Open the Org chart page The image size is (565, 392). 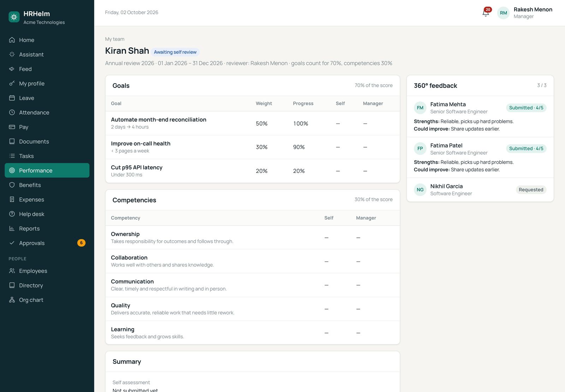(47, 300)
